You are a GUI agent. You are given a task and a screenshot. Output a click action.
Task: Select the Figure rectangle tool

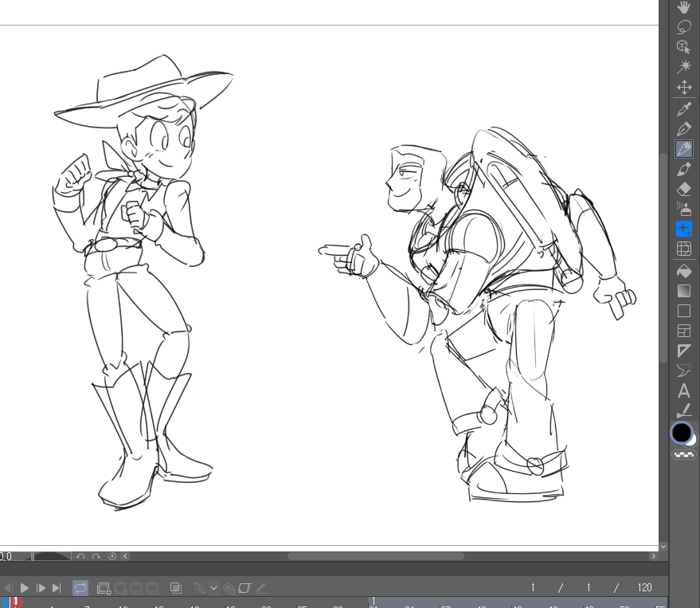(x=683, y=311)
